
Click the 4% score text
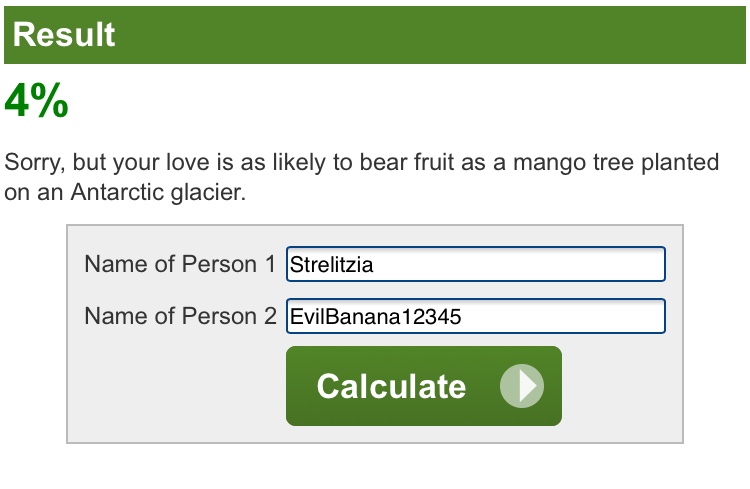[x=36, y=100]
